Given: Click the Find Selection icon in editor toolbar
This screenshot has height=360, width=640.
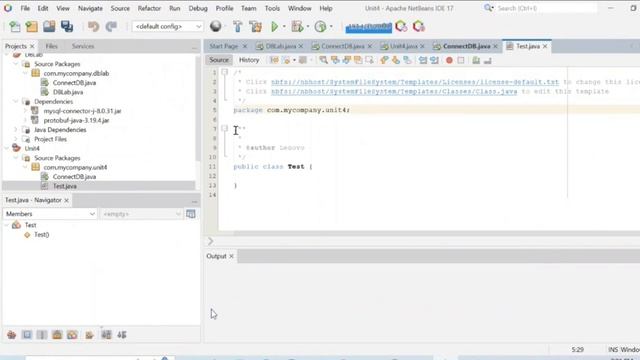Looking at the screenshot, I should coord(323,60).
